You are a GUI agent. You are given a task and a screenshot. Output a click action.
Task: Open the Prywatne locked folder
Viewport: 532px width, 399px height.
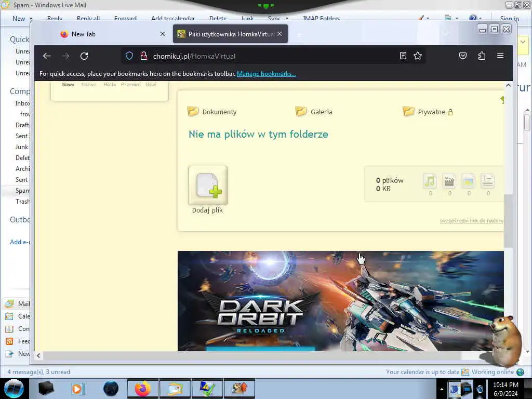tap(428, 112)
